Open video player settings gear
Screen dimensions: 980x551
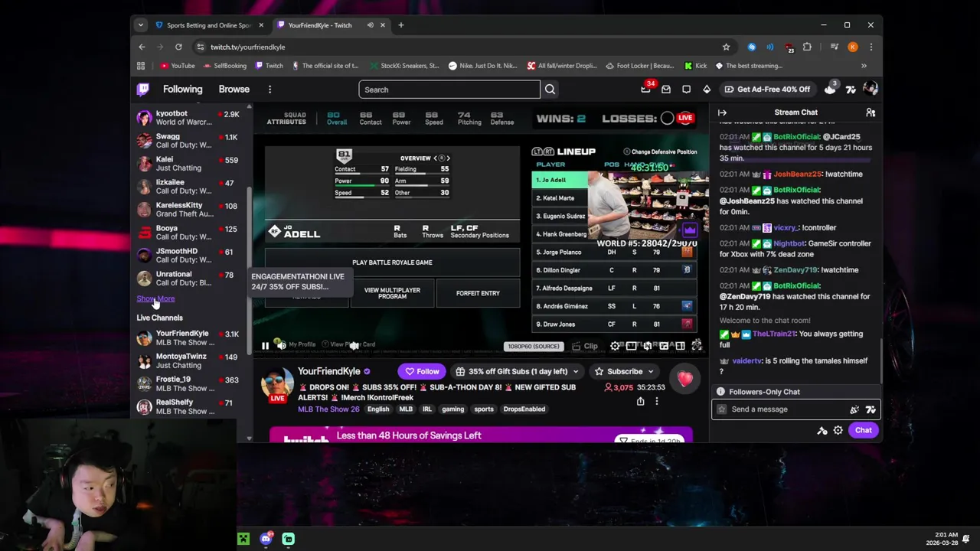click(x=615, y=346)
